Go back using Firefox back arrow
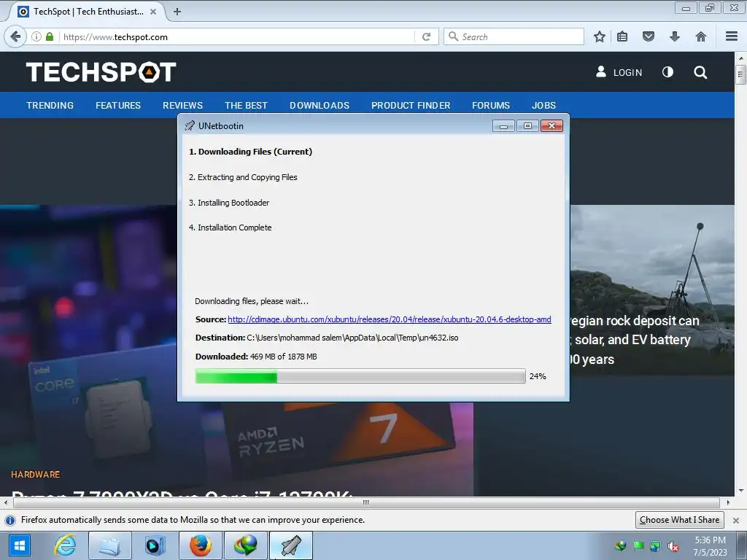The image size is (747, 560). coord(15,36)
